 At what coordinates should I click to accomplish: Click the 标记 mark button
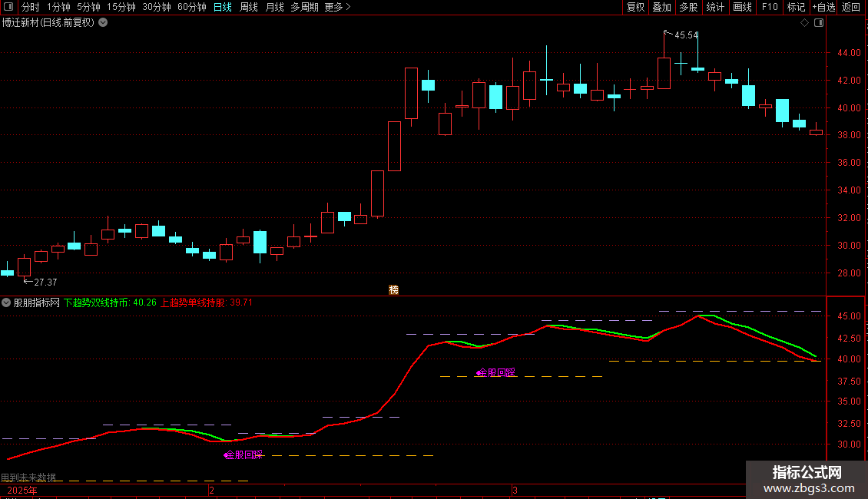pos(796,7)
